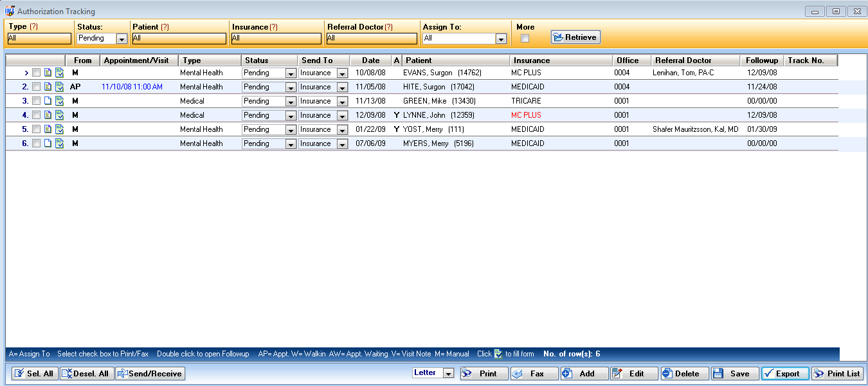This screenshot has height=386, width=868.
Task: Tick the checkbox for GREEN, Mike row
Action: tap(36, 101)
